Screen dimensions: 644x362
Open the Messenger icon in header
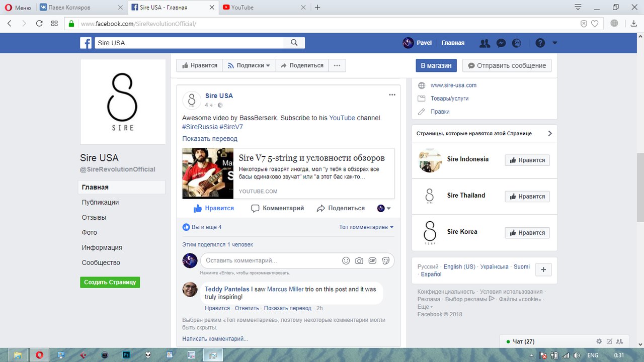pyautogui.click(x=501, y=43)
